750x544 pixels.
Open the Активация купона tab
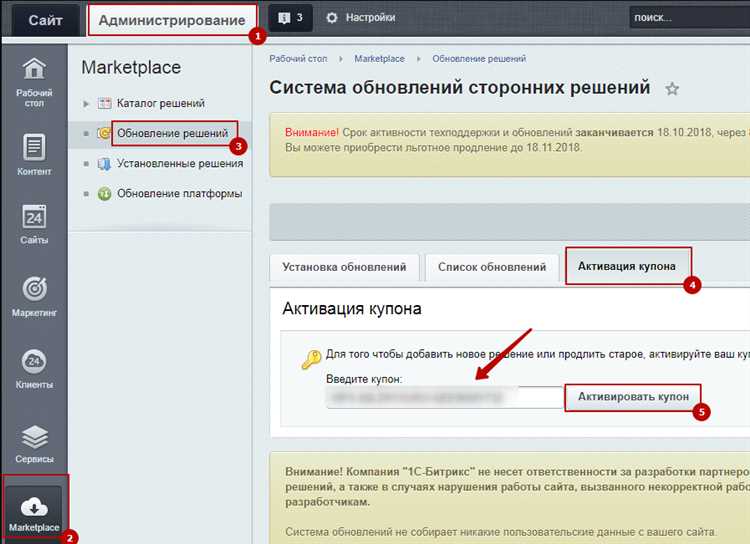tap(627, 266)
